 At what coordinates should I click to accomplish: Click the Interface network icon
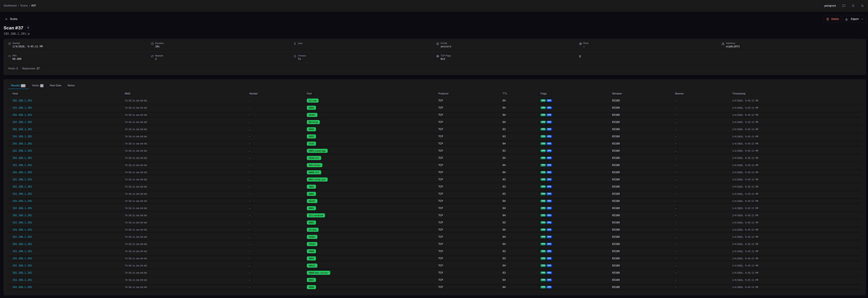(x=723, y=44)
